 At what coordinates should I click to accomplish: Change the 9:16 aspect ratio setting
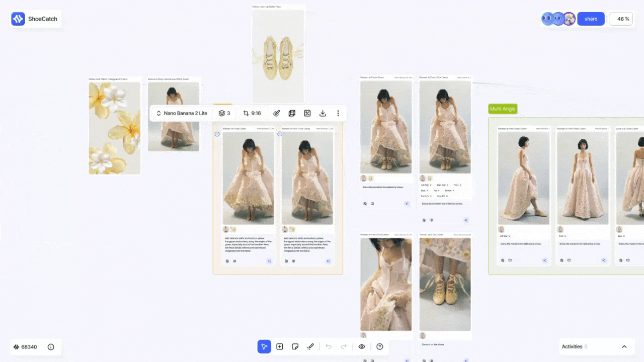[x=252, y=113]
